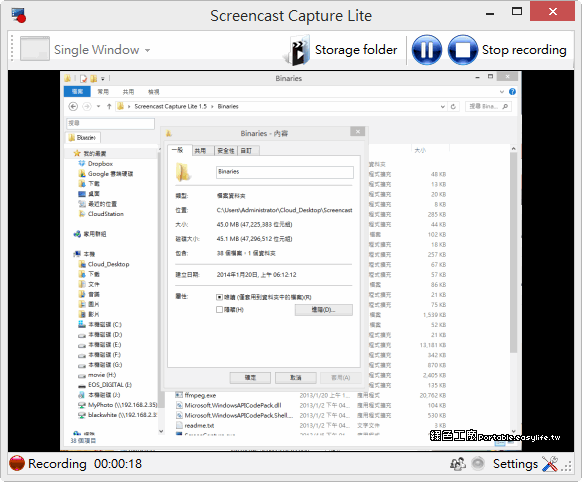
Task: Select Dropbox in the navigation pane
Action: tap(96, 164)
